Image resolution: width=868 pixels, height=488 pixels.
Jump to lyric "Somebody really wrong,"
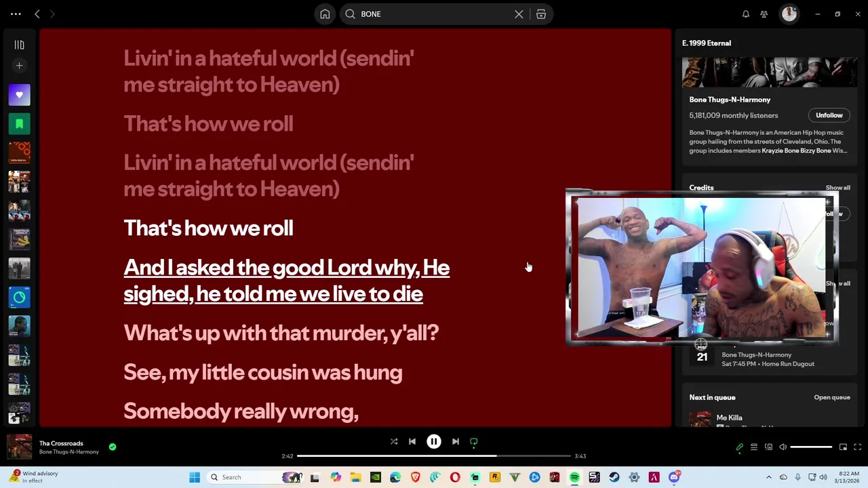[x=241, y=411]
